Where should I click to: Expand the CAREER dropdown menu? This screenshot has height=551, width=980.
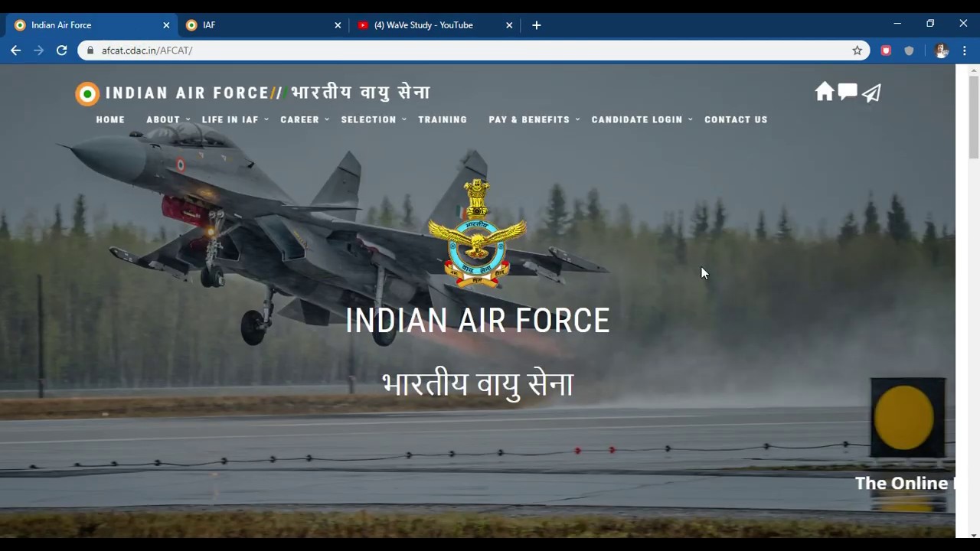[304, 119]
